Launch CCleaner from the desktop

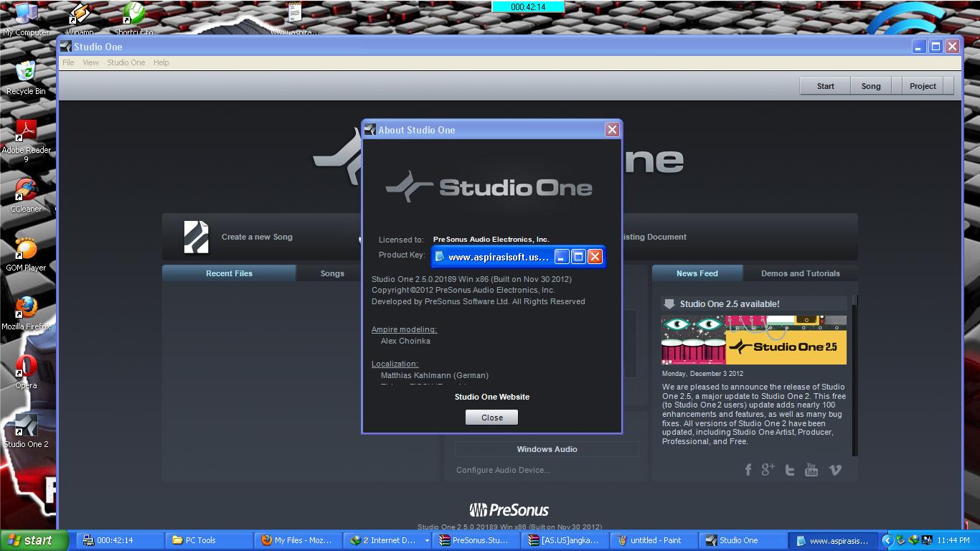click(26, 195)
